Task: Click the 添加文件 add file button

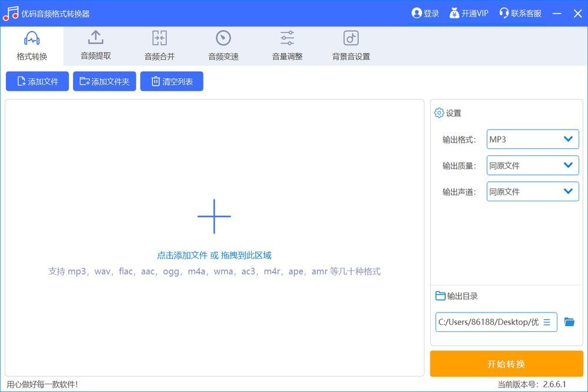Action: 37,82
